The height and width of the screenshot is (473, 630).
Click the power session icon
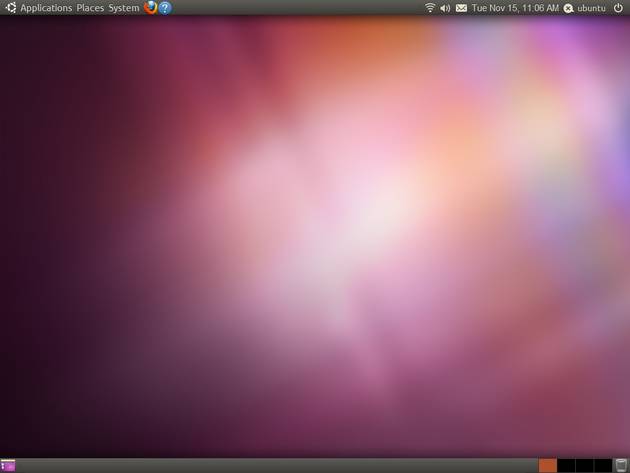pos(618,8)
